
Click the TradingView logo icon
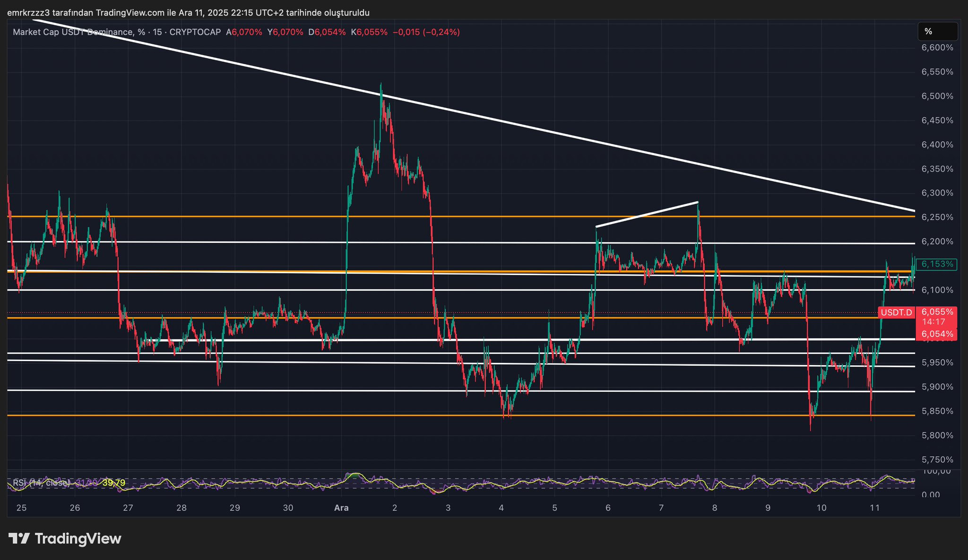tap(19, 539)
